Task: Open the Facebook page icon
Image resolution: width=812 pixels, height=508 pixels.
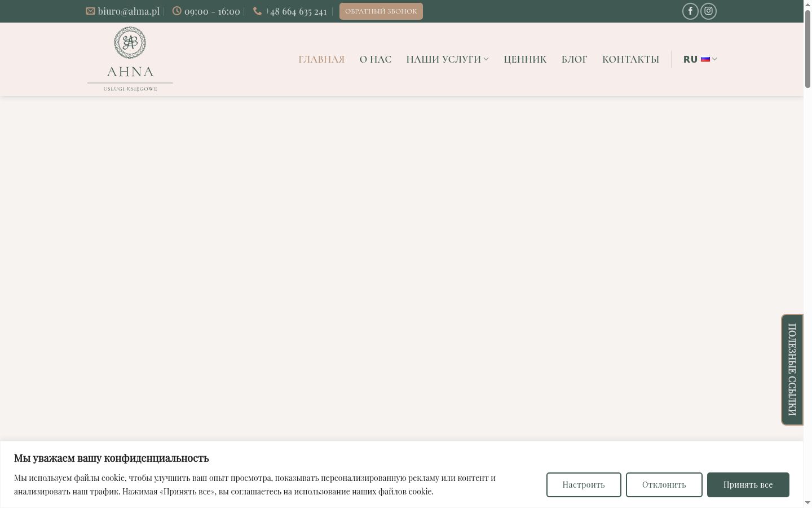Action: coord(690,11)
